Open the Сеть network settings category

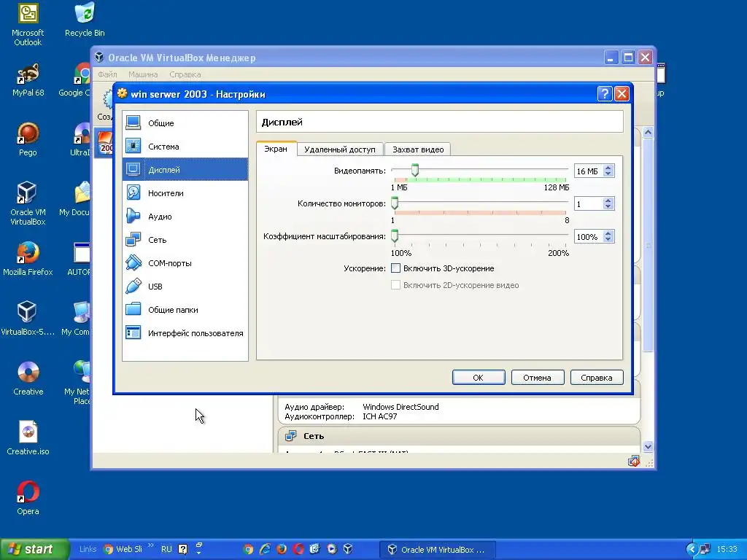point(185,239)
